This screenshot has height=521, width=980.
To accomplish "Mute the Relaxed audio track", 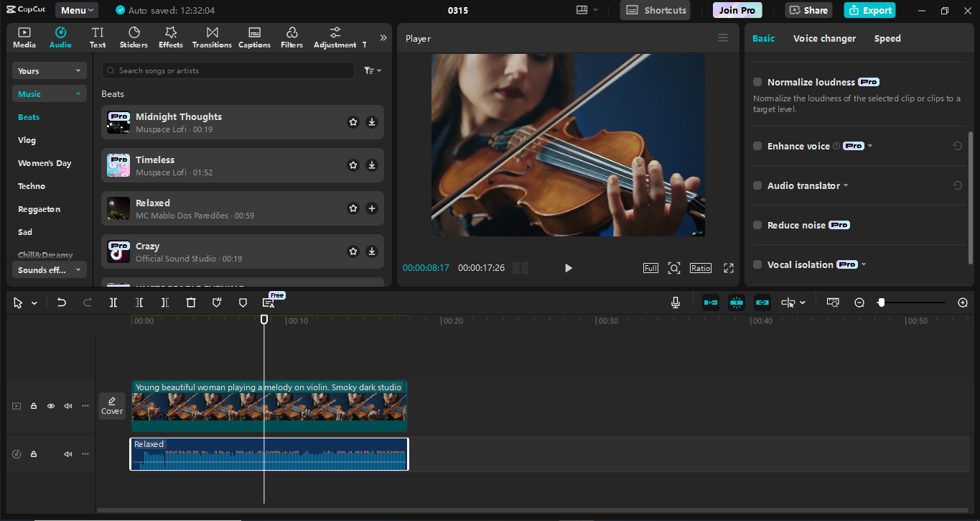I will point(67,453).
